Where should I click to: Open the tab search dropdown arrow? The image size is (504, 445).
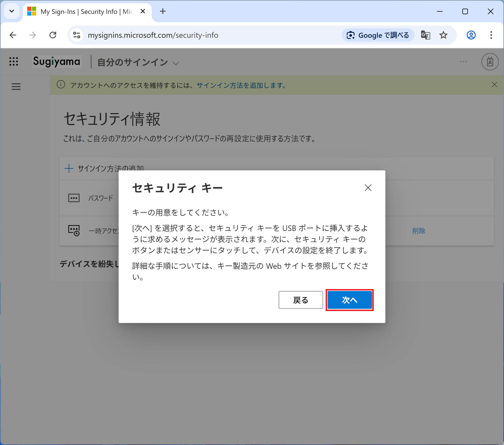12,11
